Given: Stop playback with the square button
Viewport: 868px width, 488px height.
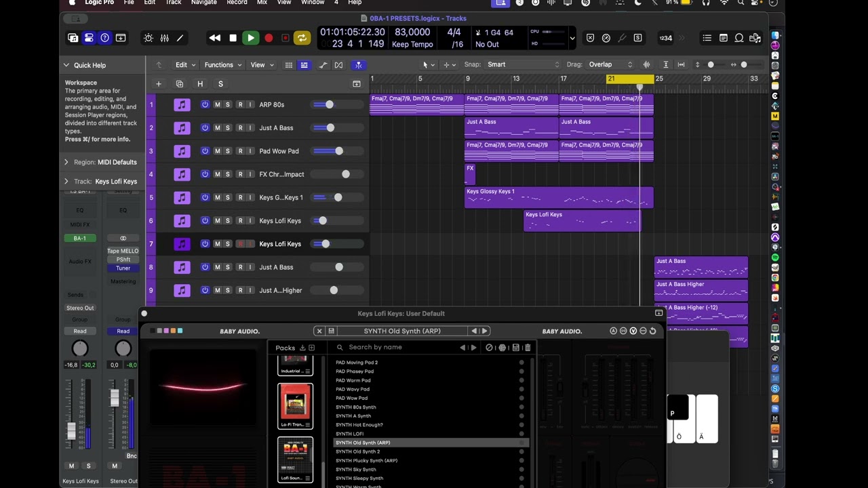Looking at the screenshot, I should [233, 38].
